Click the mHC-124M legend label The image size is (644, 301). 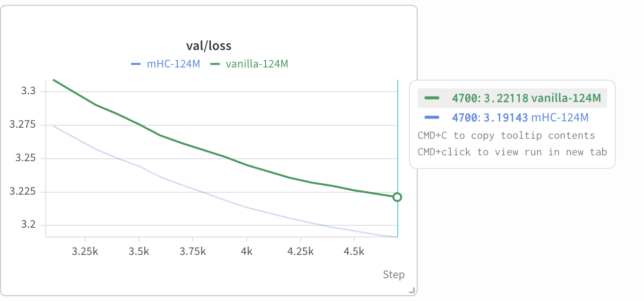(173, 64)
